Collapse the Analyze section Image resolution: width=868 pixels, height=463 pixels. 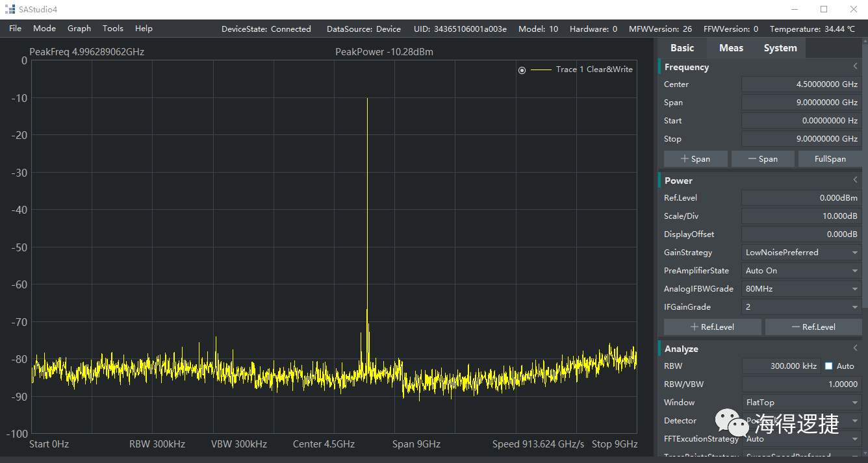(856, 349)
